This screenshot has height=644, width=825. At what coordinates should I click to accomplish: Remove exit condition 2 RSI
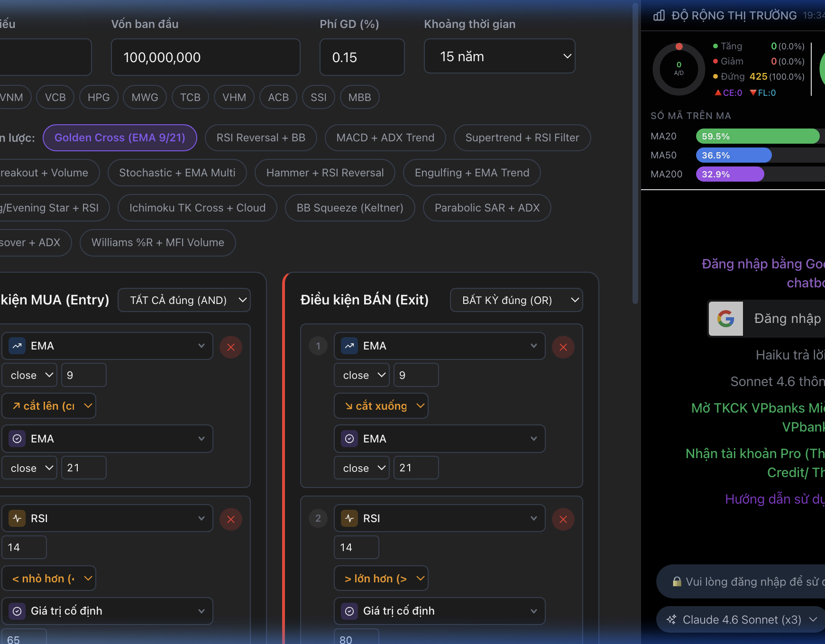coord(563,519)
